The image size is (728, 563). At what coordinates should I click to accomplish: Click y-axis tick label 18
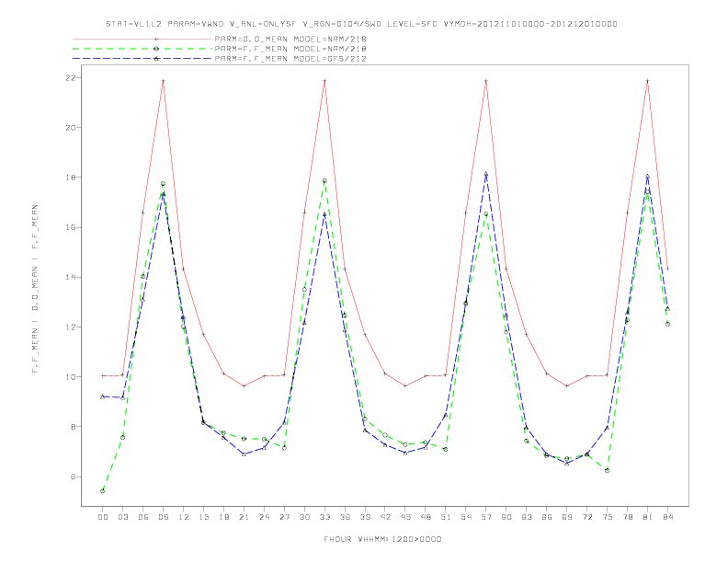[x=70, y=178]
